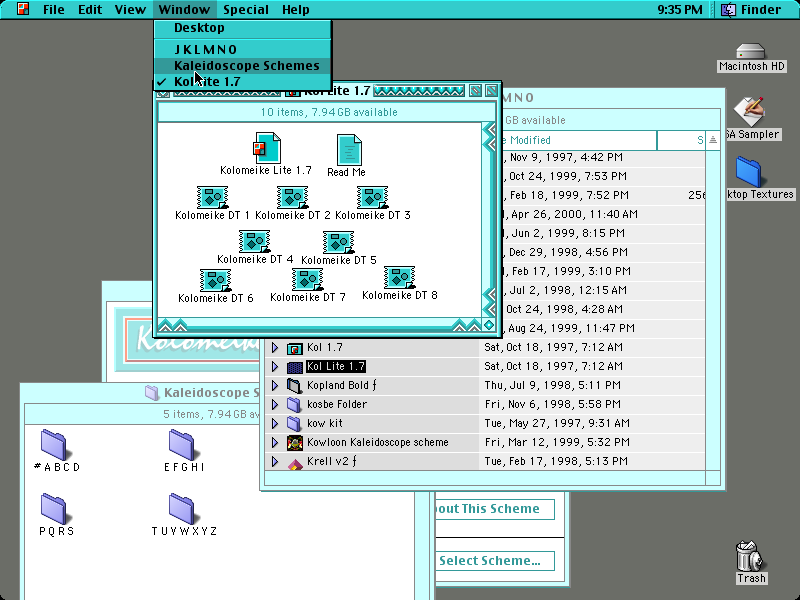Click the clock in the menu bar
Screen dimensions: 800x600
(x=680, y=9)
